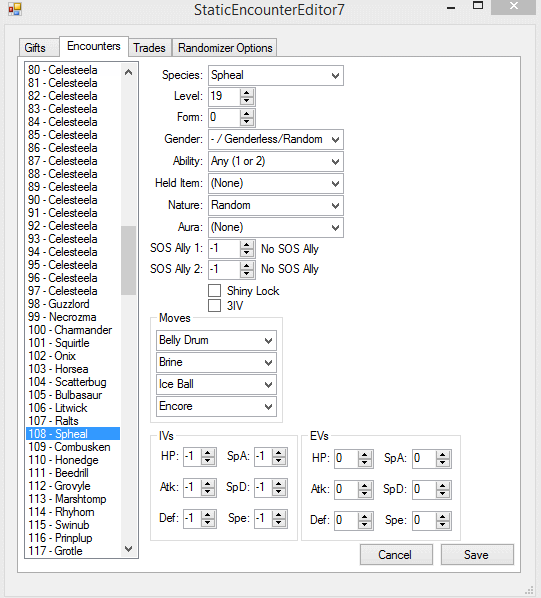This screenshot has width=541, height=598.
Task: Select 80 - Celesteela at list top
Action: [x=73, y=70]
